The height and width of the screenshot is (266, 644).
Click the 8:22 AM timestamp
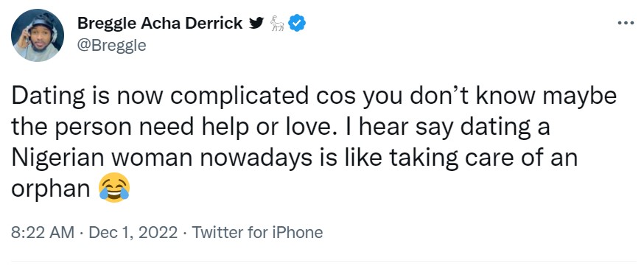click(x=43, y=233)
